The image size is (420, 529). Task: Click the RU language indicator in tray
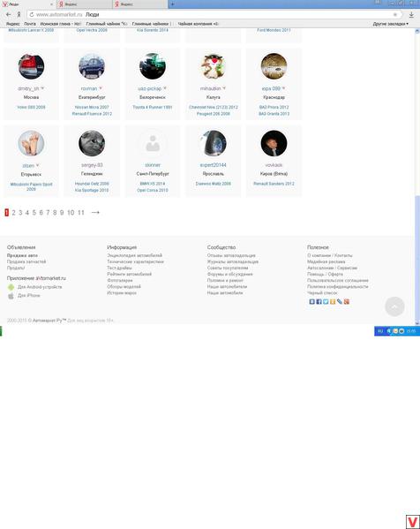coord(380,331)
